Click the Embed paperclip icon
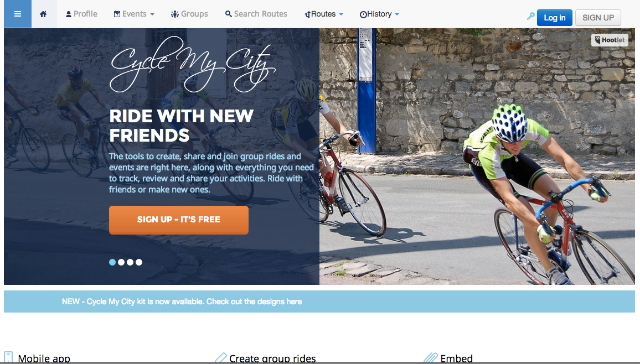 (431, 357)
